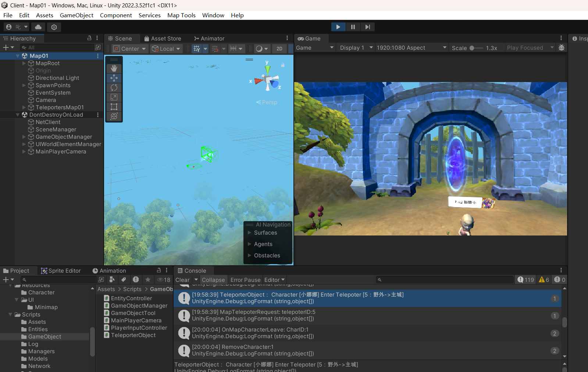
Task: Click the Console search field
Action: coord(445,280)
